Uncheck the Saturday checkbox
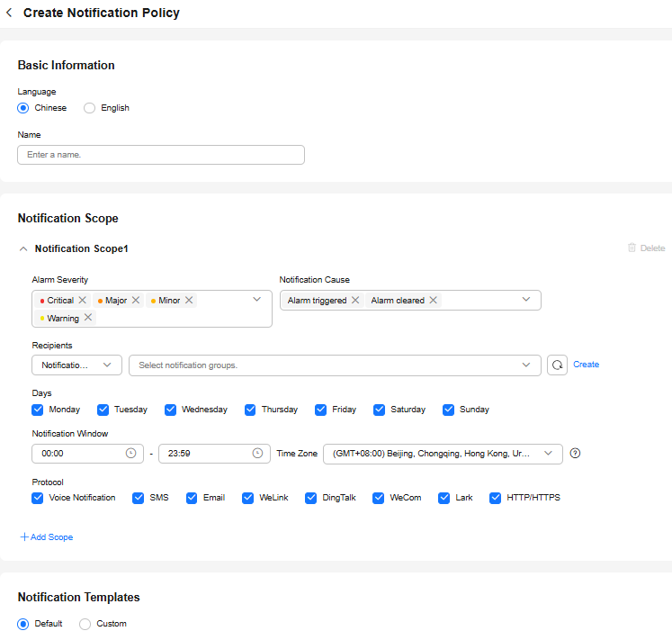Image resolution: width=672 pixels, height=640 pixels. [x=380, y=410]
